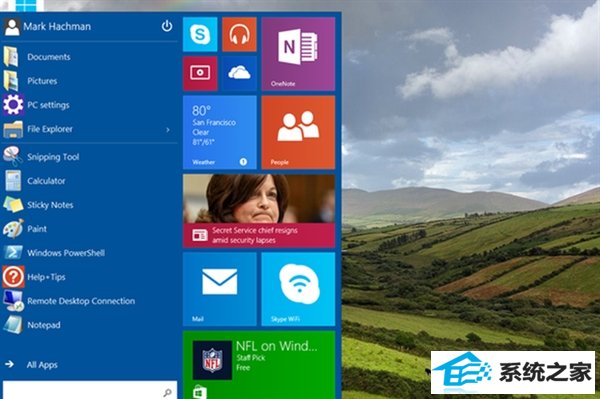Launch the Music headphones tile

[239, 34]
